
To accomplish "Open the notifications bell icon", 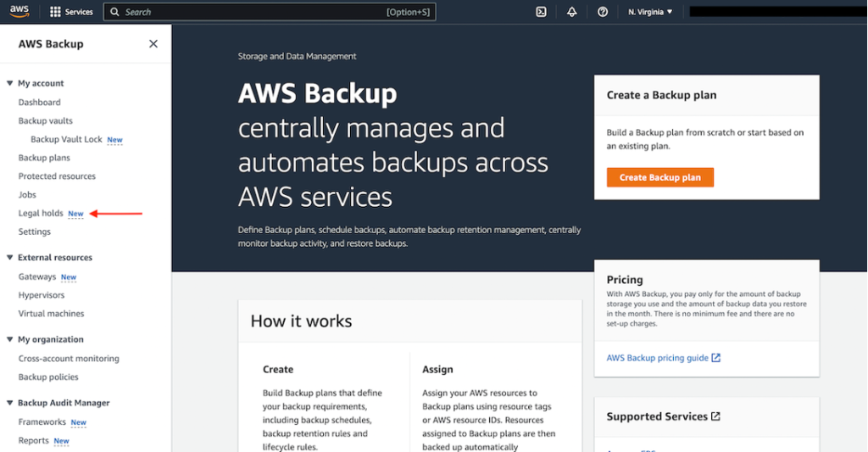I will [x=572, y=12].
